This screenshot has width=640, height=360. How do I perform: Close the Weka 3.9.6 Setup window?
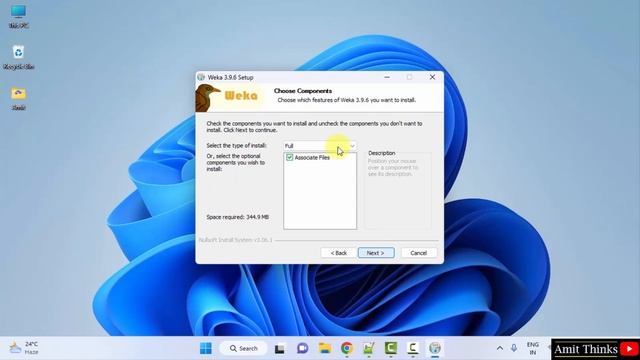(x=432, y=77)
